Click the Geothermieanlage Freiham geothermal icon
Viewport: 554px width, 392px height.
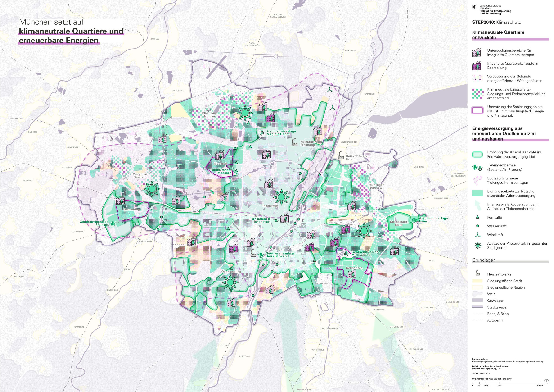click(113, 223)
